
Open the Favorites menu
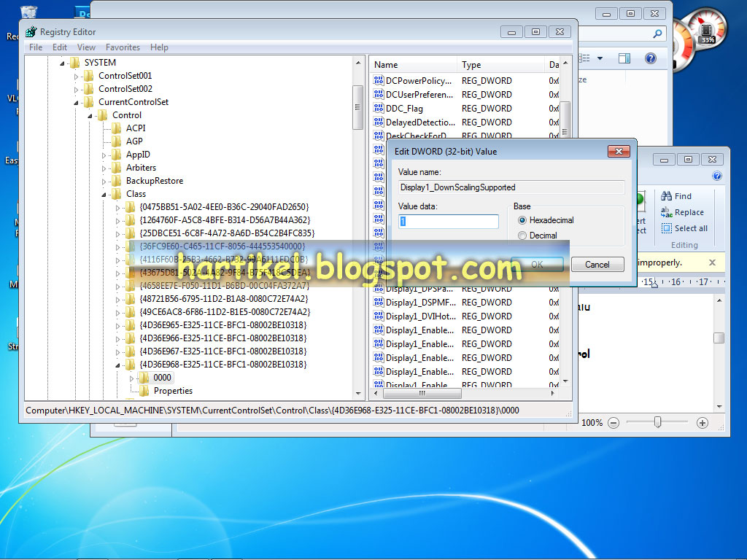pyautogui.click(x=123, y=47)
